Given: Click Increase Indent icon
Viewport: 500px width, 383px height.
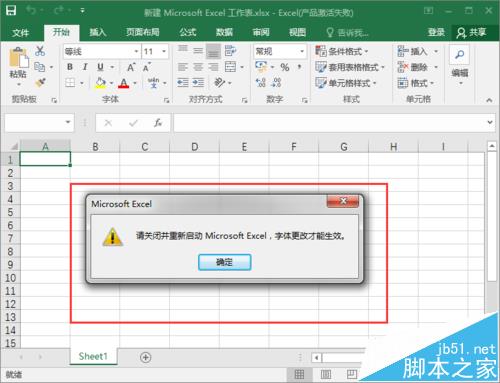Looking at the screenshot, I should tap(198, 82).
